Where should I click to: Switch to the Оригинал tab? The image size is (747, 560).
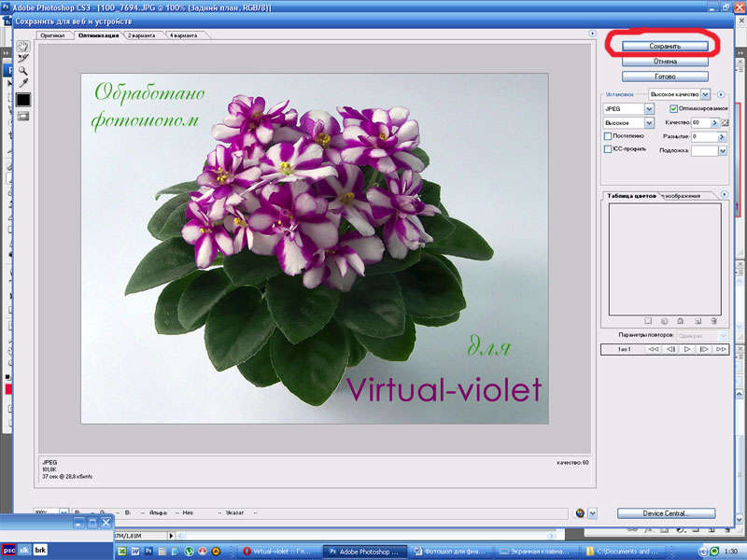(x=52, y=35)
